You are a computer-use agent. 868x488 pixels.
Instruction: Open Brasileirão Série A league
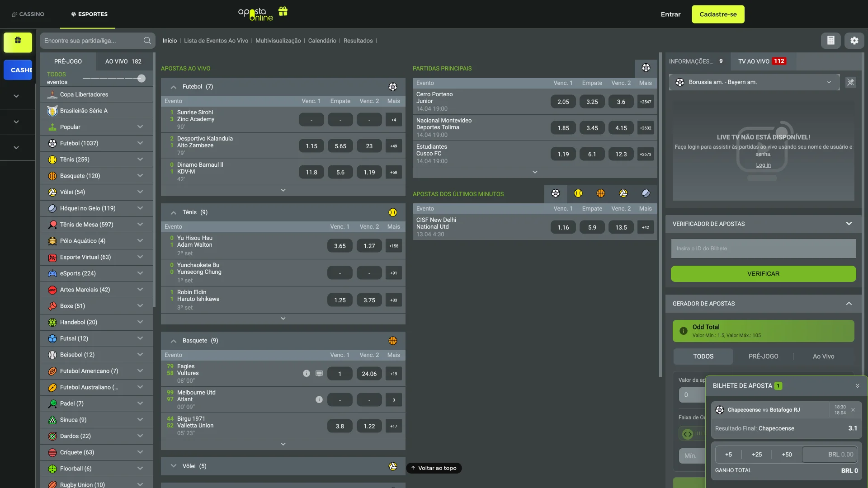[x=96, y=111]
